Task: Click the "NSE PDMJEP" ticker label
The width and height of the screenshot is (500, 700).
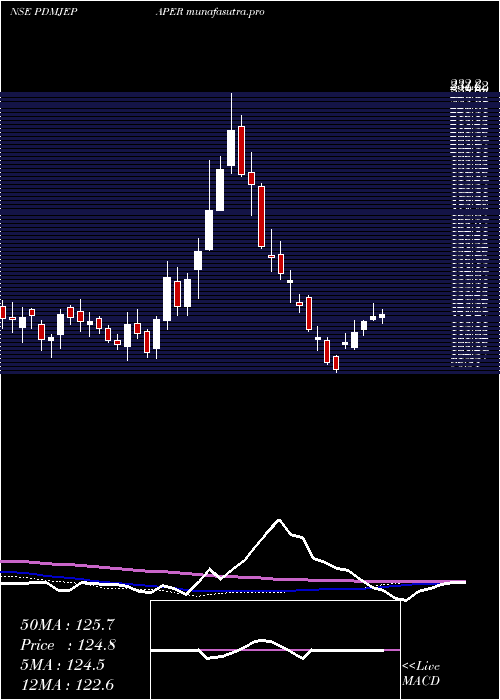Action: (43, 11)
